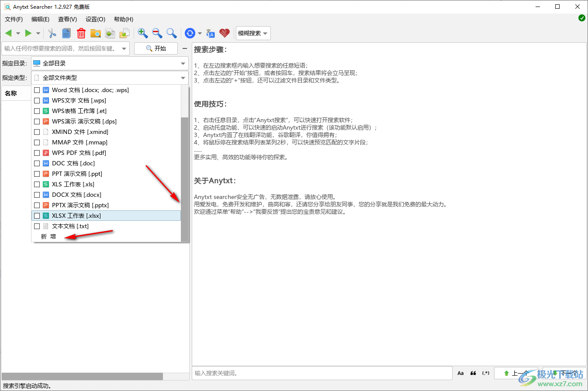Check the PPT 演示文稿 [.ppt] checkbox
This screenshot has height=391, width=588.
(x=37, y=174)
